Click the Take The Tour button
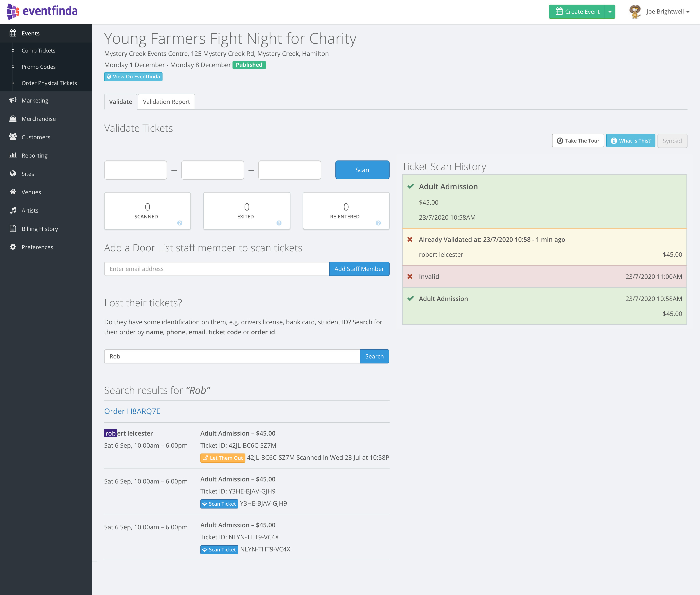This screenshot has width=700, height=595. [x=578, y=141]
